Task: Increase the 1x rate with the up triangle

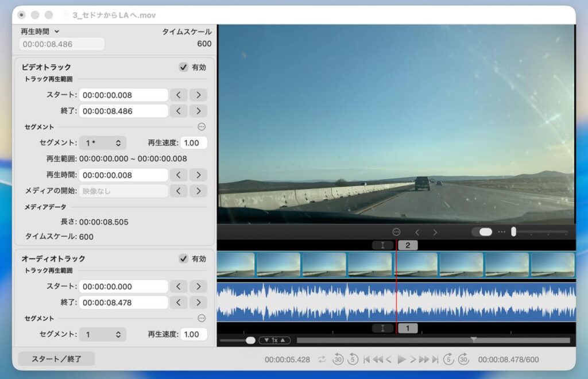Action: [x=283, y=341]
